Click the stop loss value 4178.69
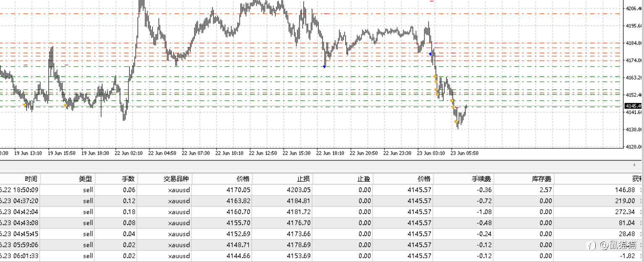 [x=299, y=245]
